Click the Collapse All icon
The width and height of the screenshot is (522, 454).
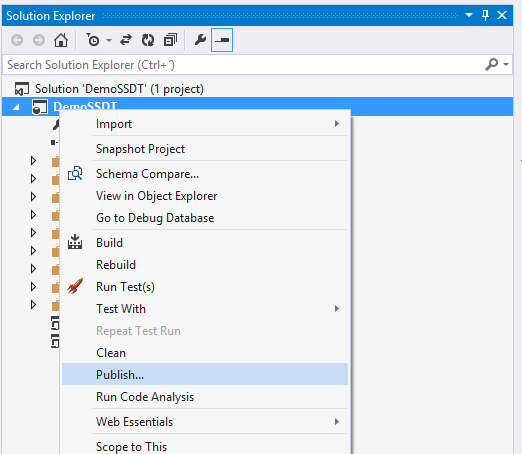point(170,40)
